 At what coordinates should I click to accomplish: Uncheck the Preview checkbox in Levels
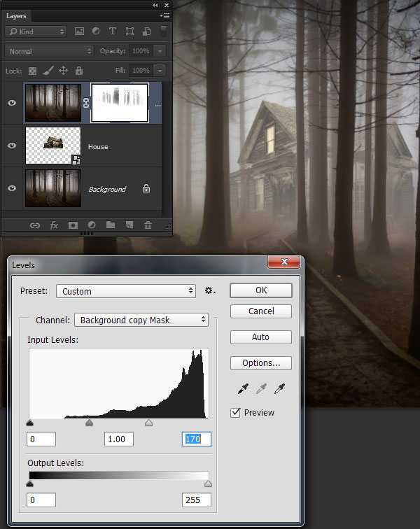coord(235,413)
